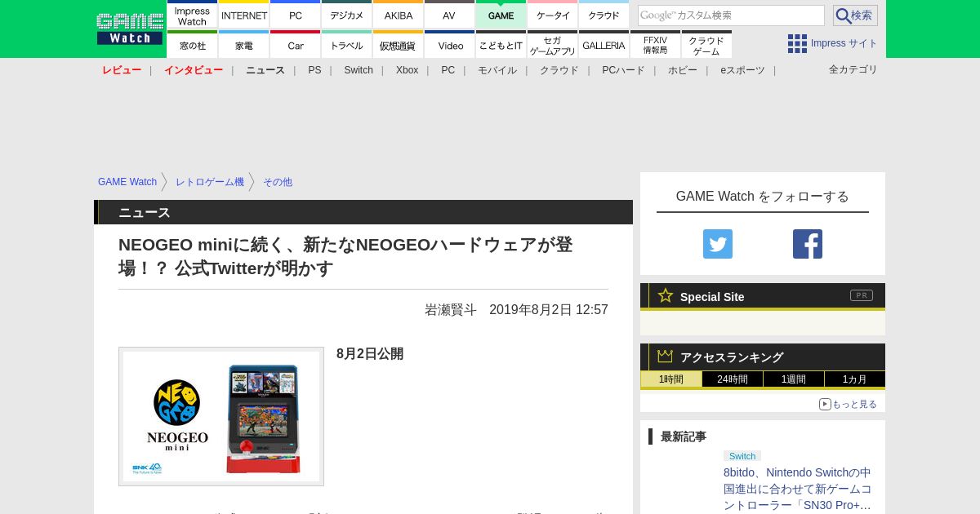The width and height of the screenshot is (980, 514).
Task: Go to the ニュース category
Action: (x=265, y=70)
